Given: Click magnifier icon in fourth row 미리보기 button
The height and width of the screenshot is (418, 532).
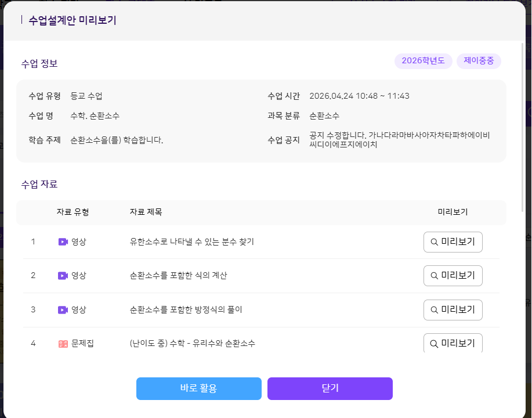Looking at the screenshot, I should [x=434, y=344].
